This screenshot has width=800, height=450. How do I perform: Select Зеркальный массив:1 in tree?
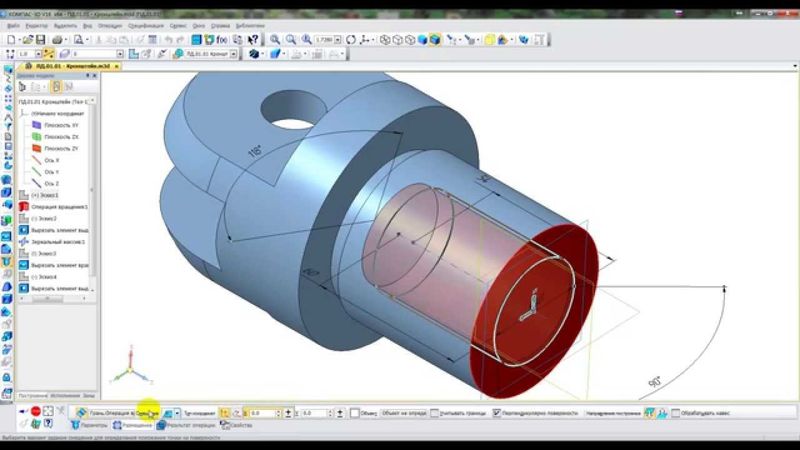(x=58, y=242)
